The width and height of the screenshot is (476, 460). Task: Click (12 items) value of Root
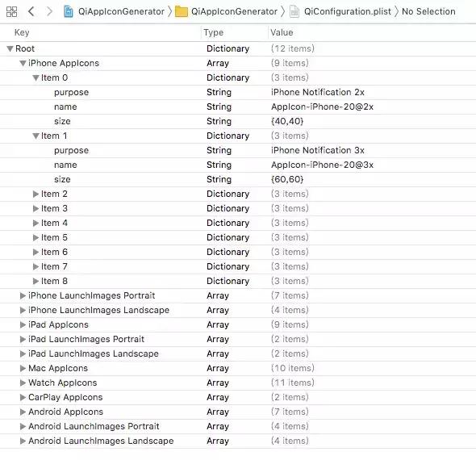point(293,48)
